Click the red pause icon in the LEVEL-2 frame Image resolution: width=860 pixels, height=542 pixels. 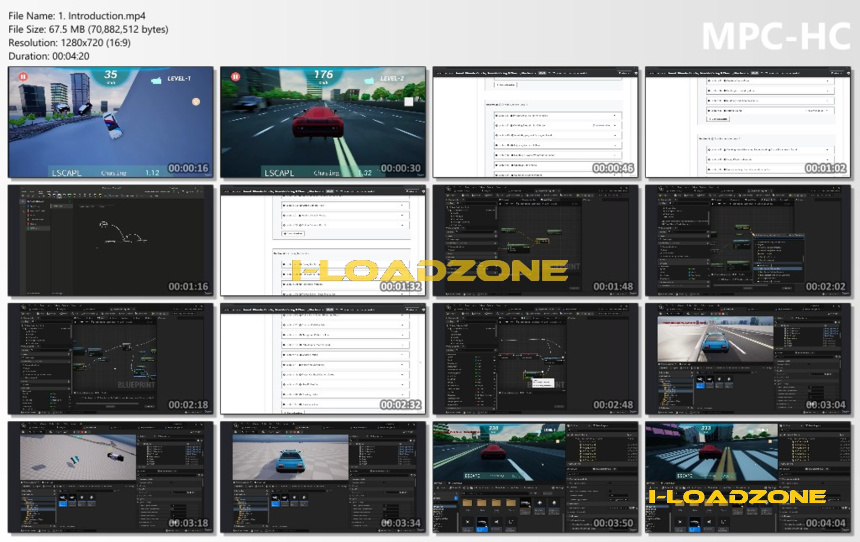click(x=235, y=77)
